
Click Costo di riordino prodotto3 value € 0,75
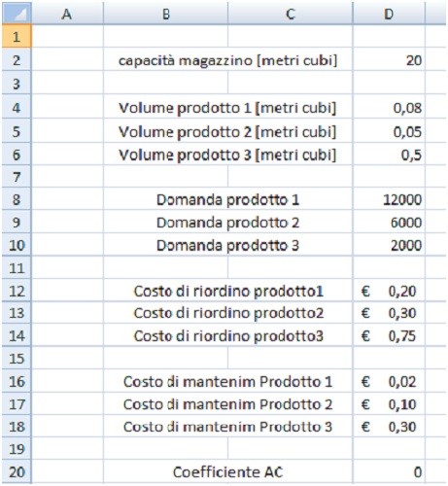[x=389, y=335]
